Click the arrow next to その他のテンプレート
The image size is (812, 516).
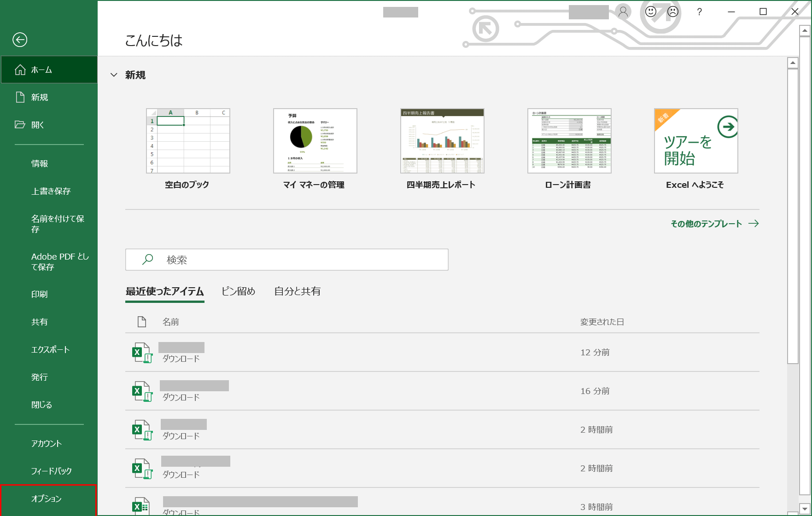754,224
